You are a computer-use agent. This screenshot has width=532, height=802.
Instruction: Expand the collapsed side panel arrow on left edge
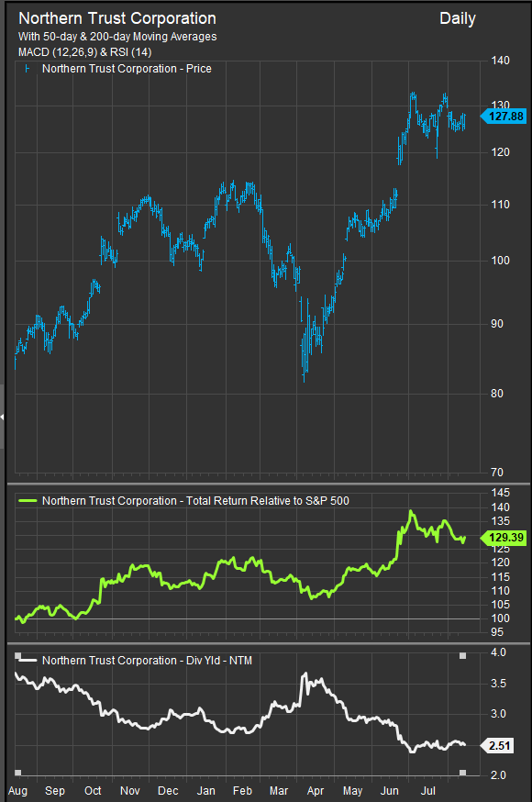(x=2, y=417)
